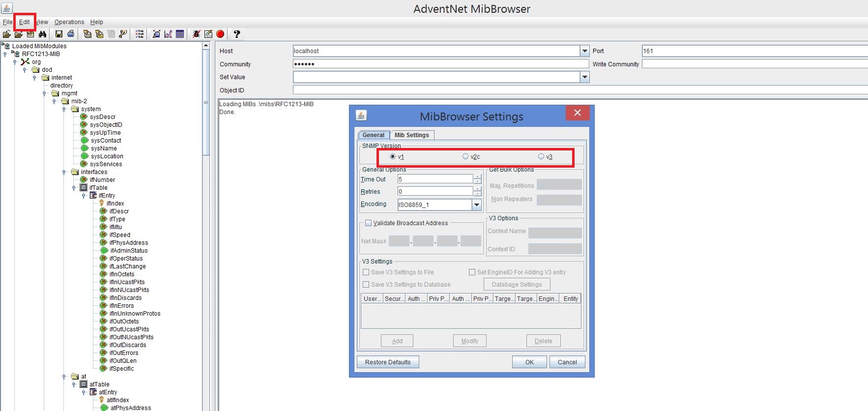Toggle Set EngineID For Adding V3 entry
The height and width of the screenshot is (411, 868).
click(x=472, y=272)
